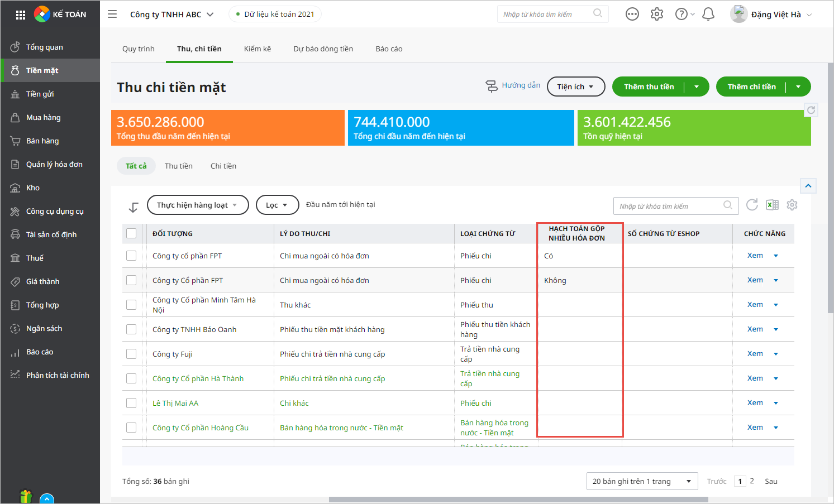Screen dimensions: 834x504
Task: Check the Lê Thị Mai AA row
Action: 131,403
